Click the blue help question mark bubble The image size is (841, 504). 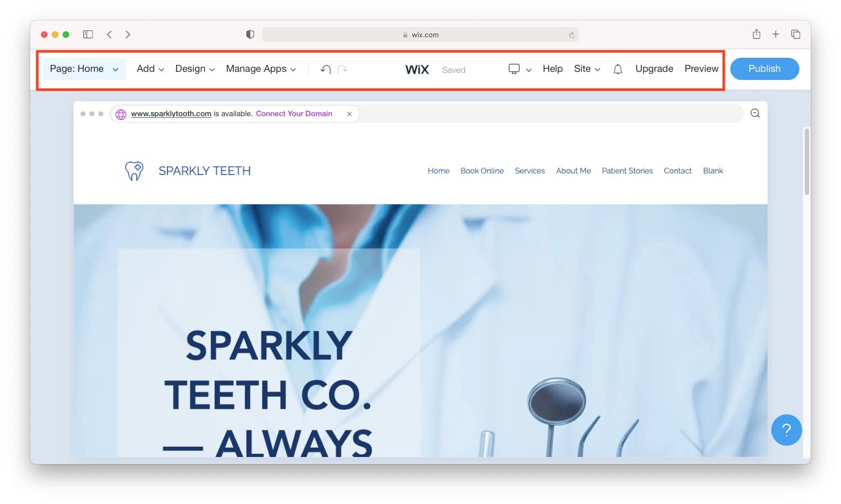(786, 430)
